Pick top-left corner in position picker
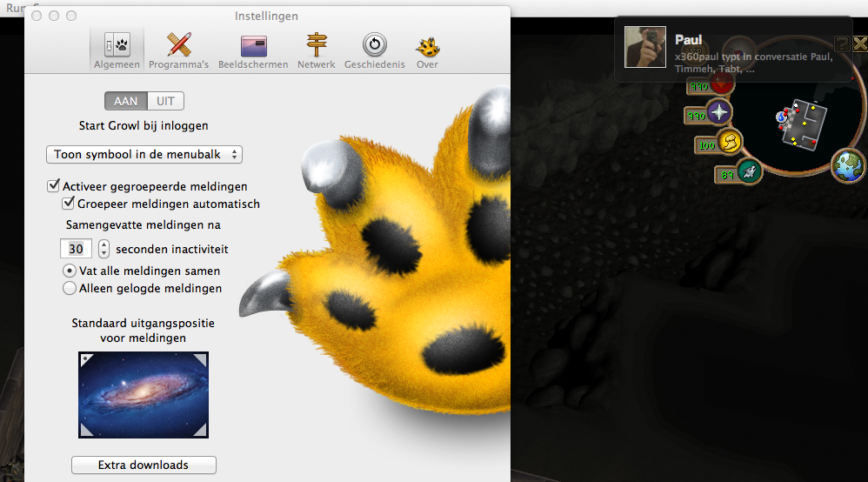Image resolution: width=868 pixels, height=482 pixels. (86, 359)
